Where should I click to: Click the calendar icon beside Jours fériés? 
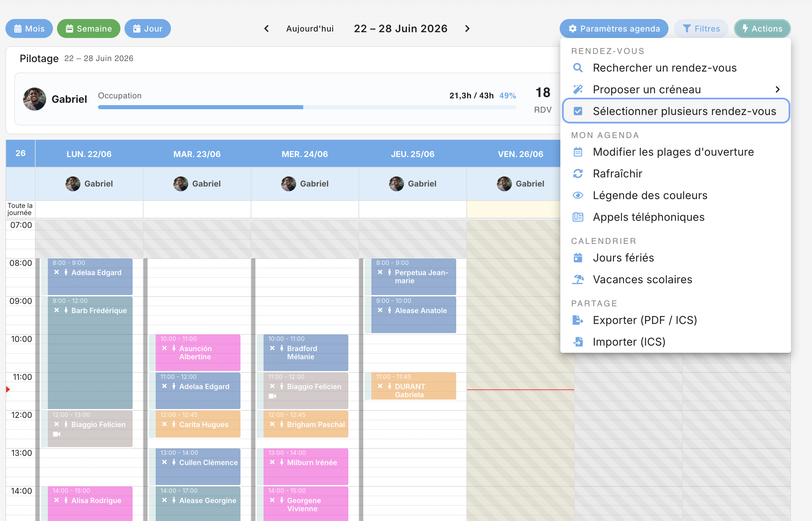point(578,258)
